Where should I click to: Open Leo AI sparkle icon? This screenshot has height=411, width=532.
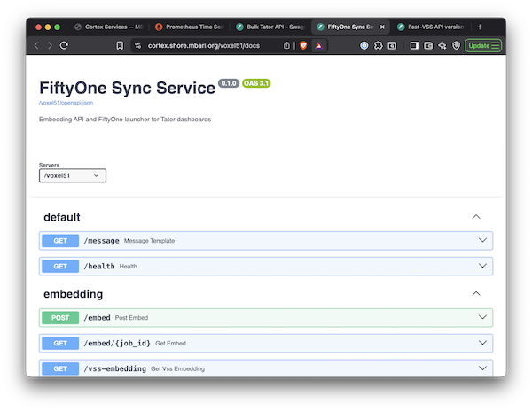click(442, 45)
